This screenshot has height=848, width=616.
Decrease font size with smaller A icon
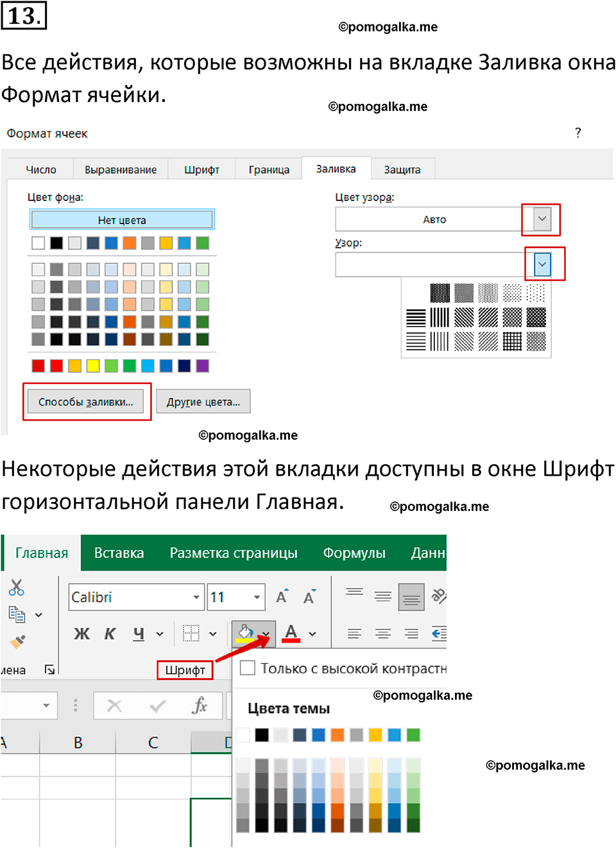tap(310, 596)
